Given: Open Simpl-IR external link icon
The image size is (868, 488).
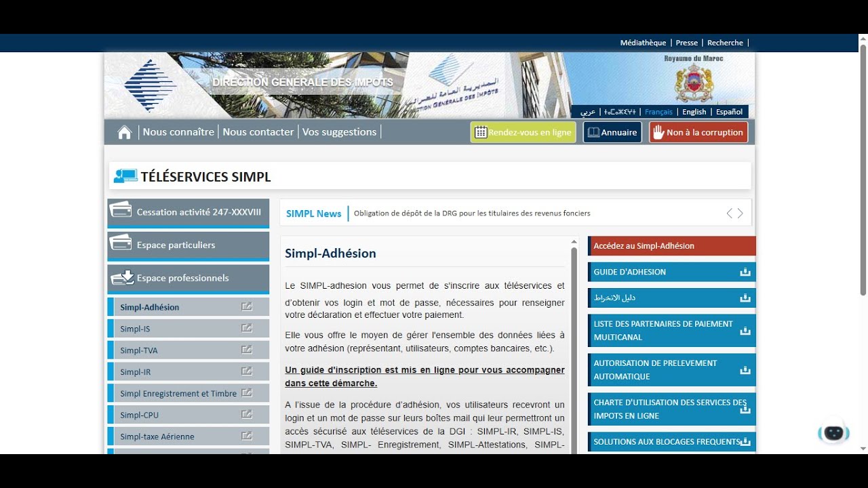Looking at the screenshot, I should click(247, 371).
